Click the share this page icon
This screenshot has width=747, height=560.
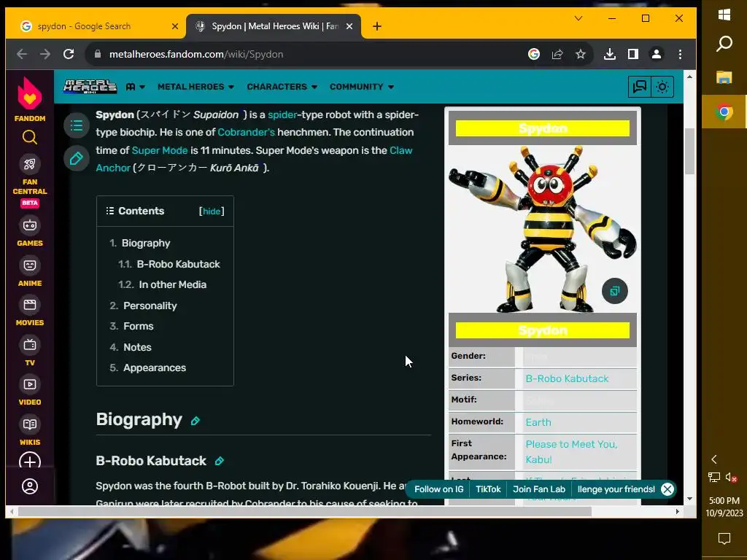click(557, 54)
